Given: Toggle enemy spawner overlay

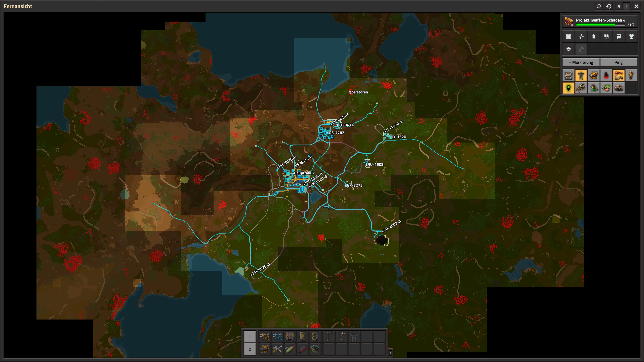Looking at the screenshot, I should (581, 88).
